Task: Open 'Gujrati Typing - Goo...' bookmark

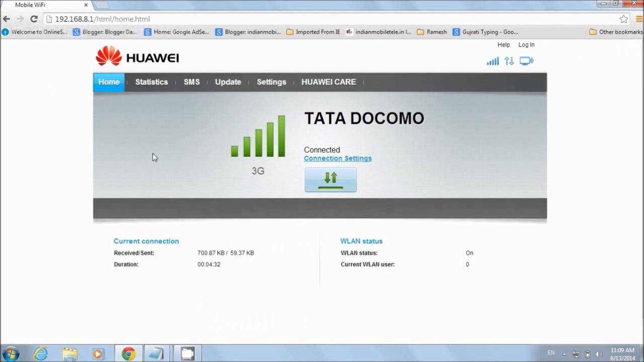Action: (x=486, y=32)
